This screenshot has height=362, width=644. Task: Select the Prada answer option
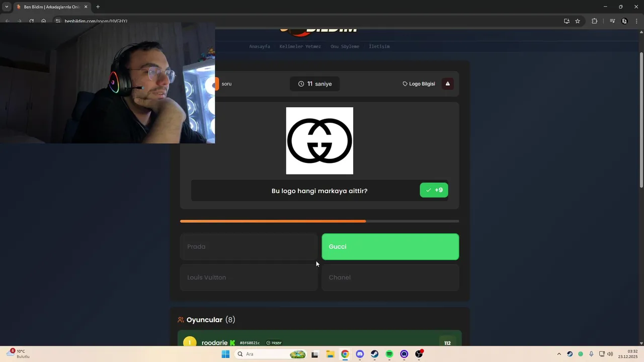coord(249,247)
